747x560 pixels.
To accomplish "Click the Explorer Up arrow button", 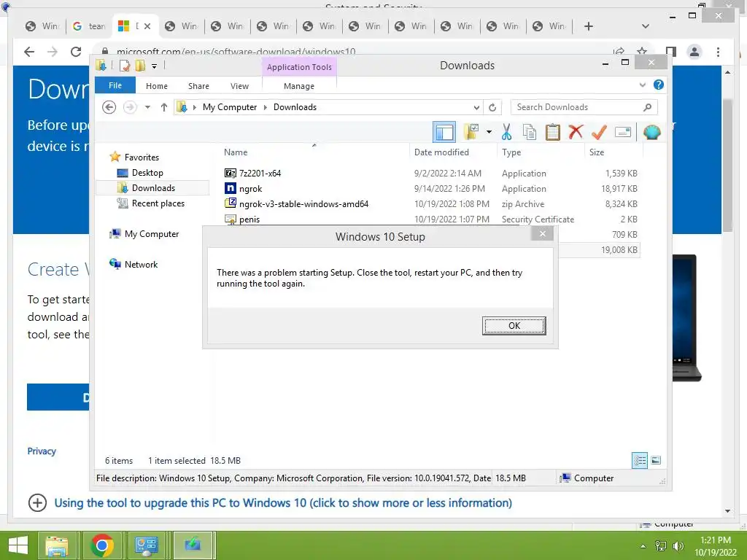I will [164, 107].
